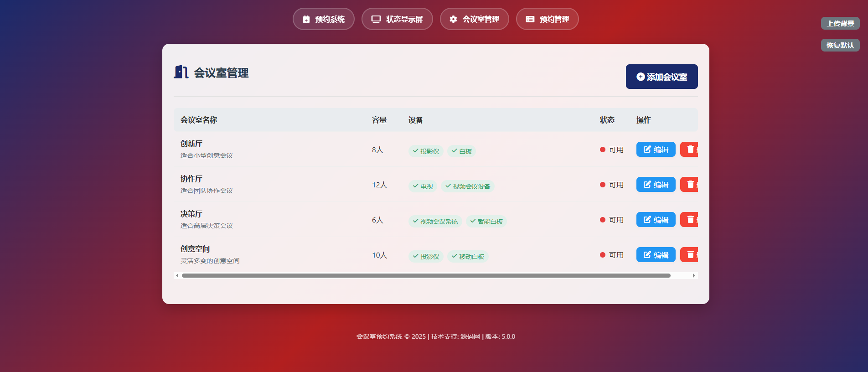Screen dimensions: 868x372
Task: Delete 协作厅 using trash icon
Action: (690, 185)
